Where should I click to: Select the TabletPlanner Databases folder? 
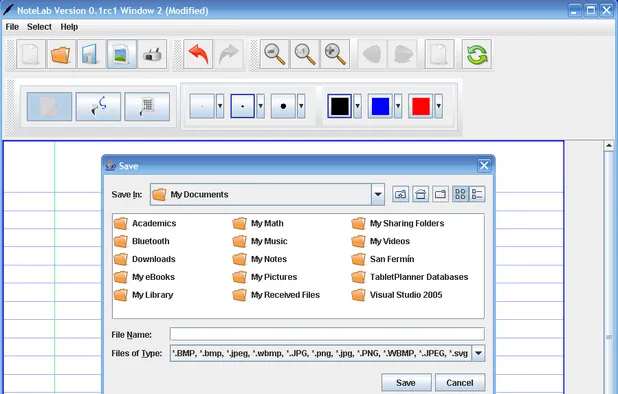pyautogui.click(x=410, y=277)
